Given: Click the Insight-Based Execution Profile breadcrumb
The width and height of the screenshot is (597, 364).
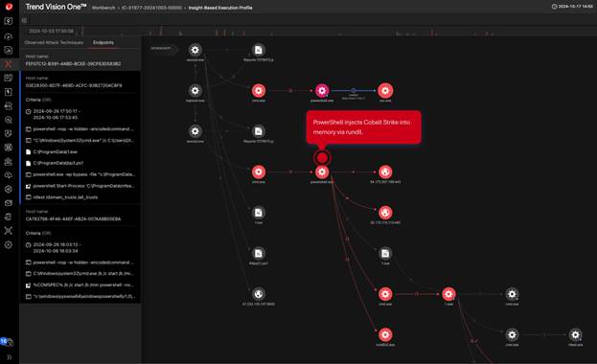Looking at the screenshot, I should click(x=220, y=8).
